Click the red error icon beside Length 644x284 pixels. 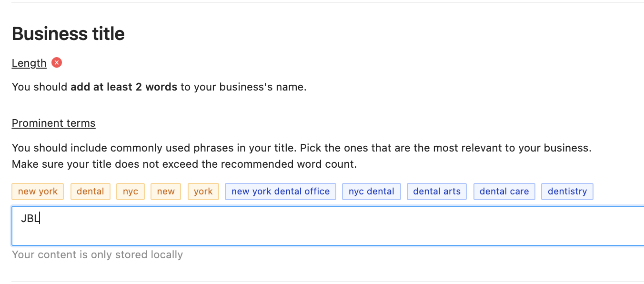pos(57,62)
